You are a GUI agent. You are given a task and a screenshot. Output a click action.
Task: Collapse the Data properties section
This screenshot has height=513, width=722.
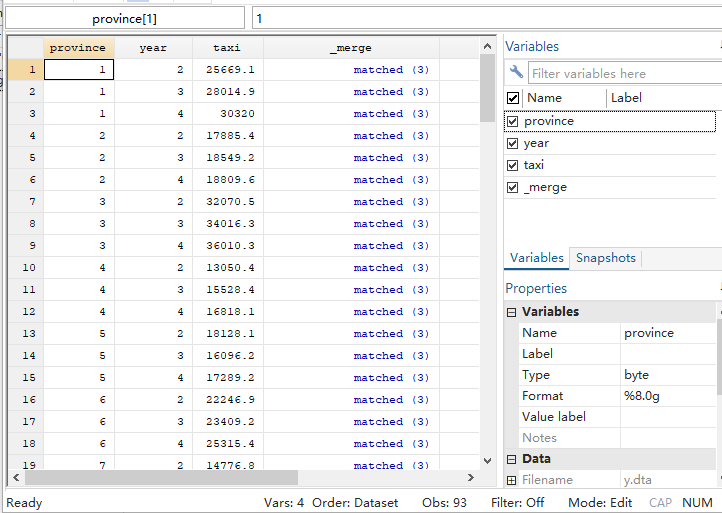511,459
